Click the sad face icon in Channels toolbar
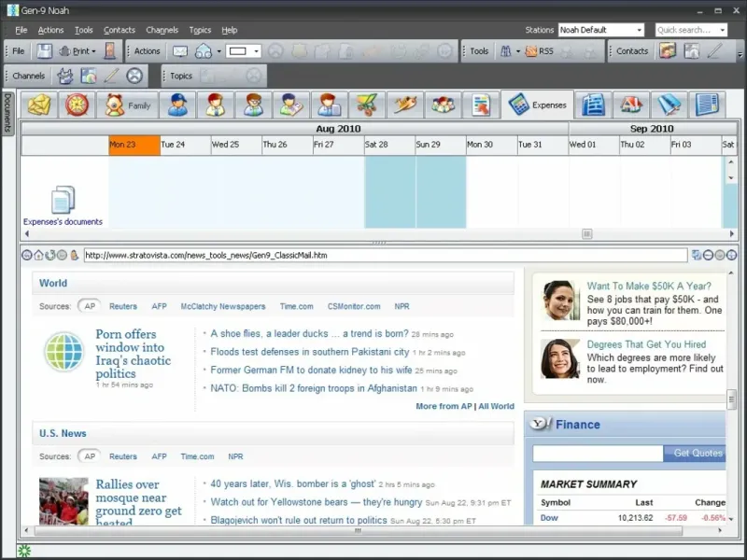This screenshot has width=747, height=560. tap(134, 76)
